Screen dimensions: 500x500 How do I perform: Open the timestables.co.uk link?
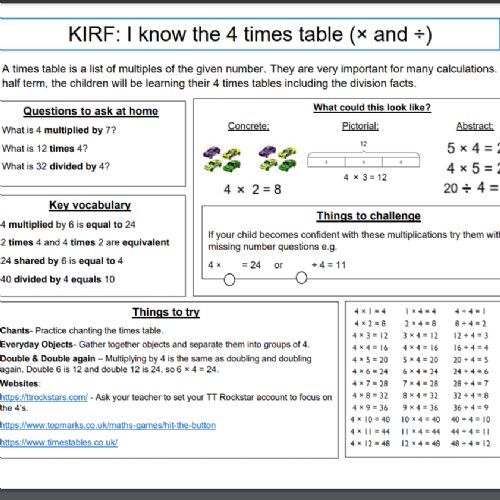tap(59, 442)
